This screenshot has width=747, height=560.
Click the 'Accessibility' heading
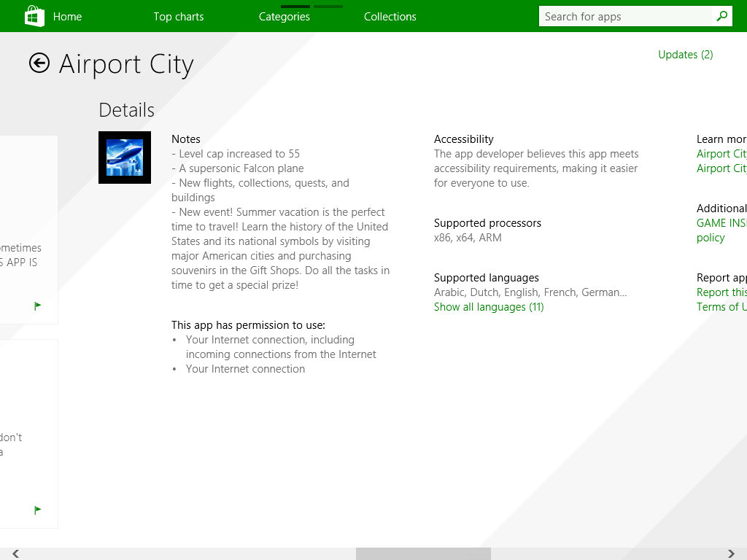(463, 139)
